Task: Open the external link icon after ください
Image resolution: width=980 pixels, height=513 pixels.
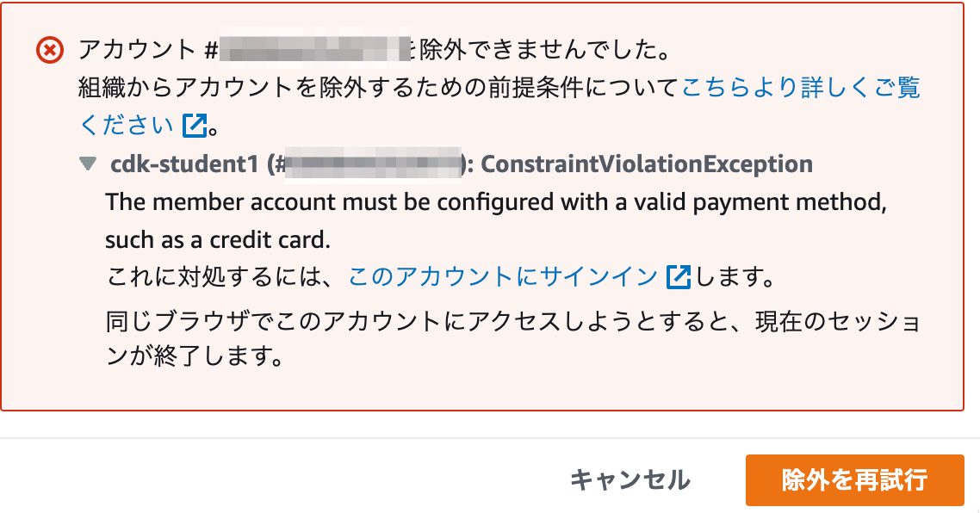Action: point(195,125)
